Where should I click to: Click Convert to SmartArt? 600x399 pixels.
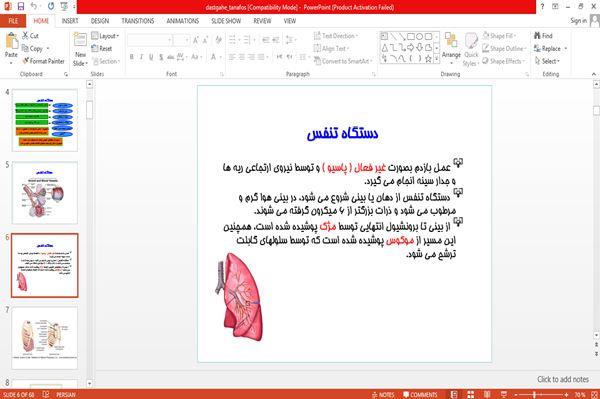coord(342,61)
